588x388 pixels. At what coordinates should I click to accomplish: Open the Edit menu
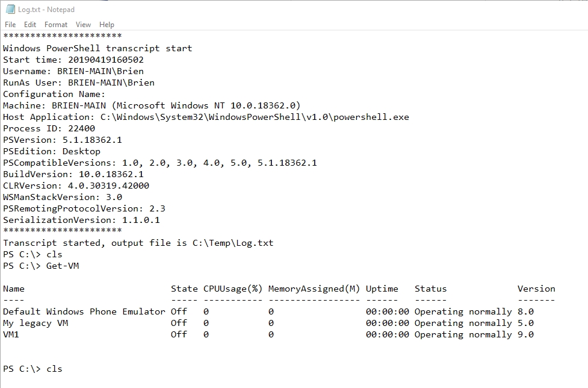[30, 25]
